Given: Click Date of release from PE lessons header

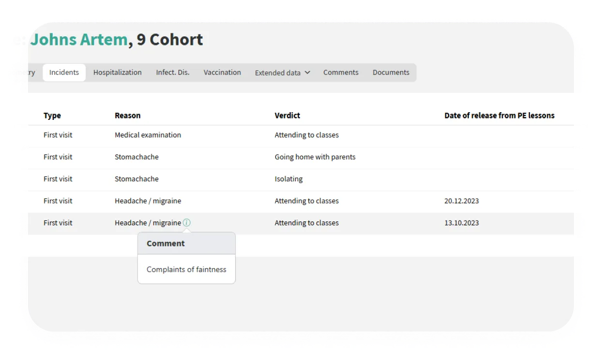Looking at the screenshot, I should tap(499, 116).
